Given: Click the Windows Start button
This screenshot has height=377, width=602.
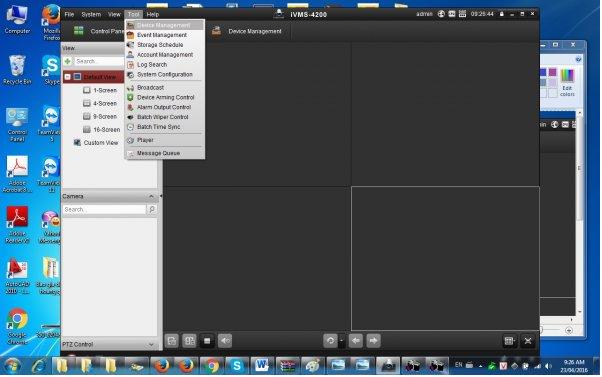Looking at the screenshot, I should pyautogui.click(x=12, y=366).
